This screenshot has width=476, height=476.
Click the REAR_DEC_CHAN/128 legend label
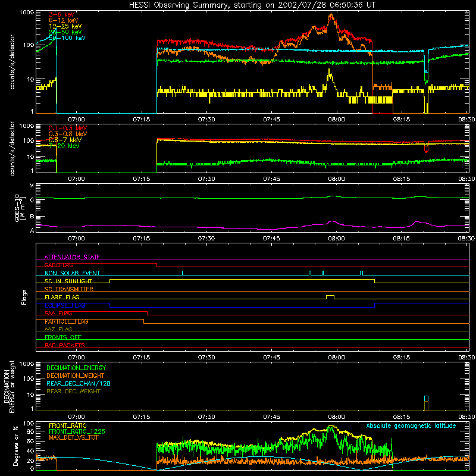[x=79, y=383]
